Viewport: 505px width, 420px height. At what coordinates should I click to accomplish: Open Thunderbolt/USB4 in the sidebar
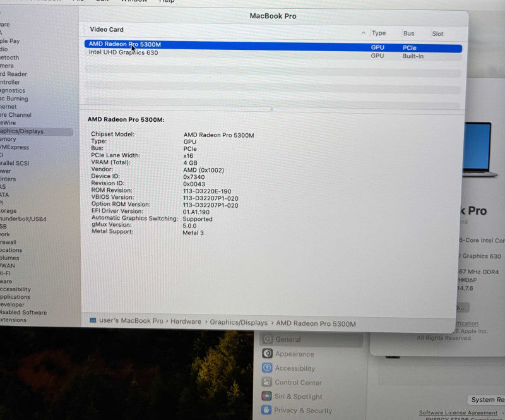pos(23,219)
